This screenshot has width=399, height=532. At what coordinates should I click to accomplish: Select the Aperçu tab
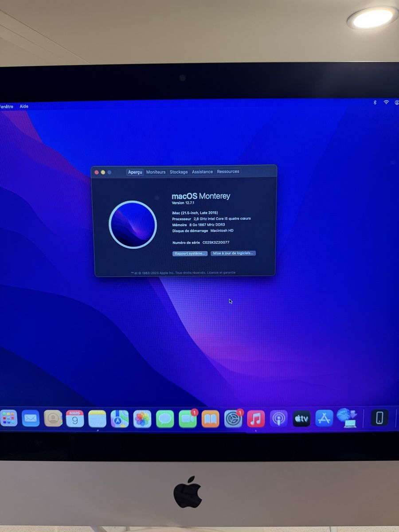click(135, 172)
